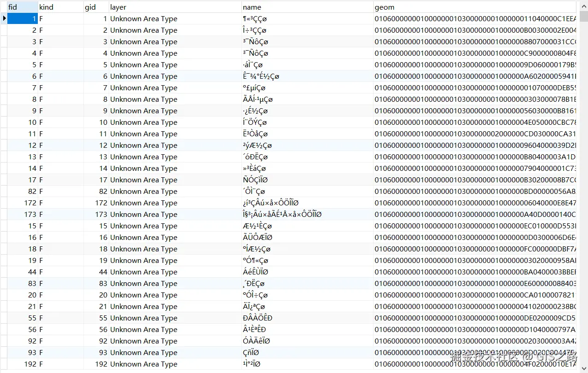This screenshot has height=373, width=588.
Task: Select the name cell in row fid 19
Action: 307,260
